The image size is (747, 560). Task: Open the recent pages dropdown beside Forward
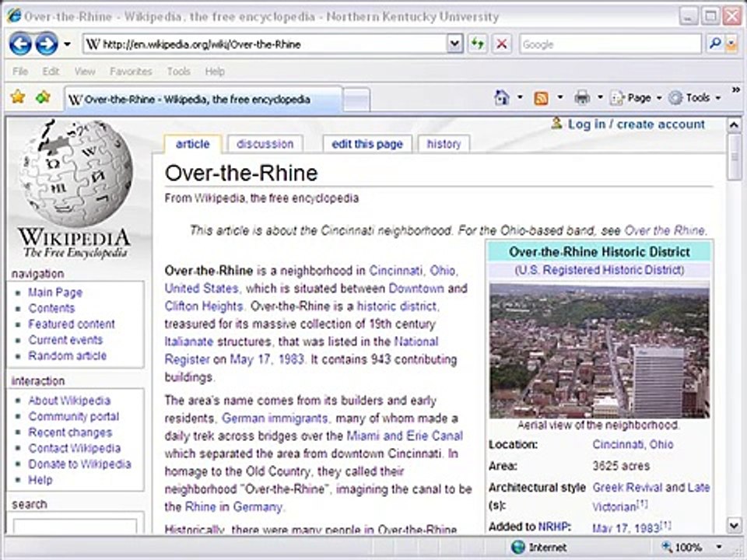point(67,44)
